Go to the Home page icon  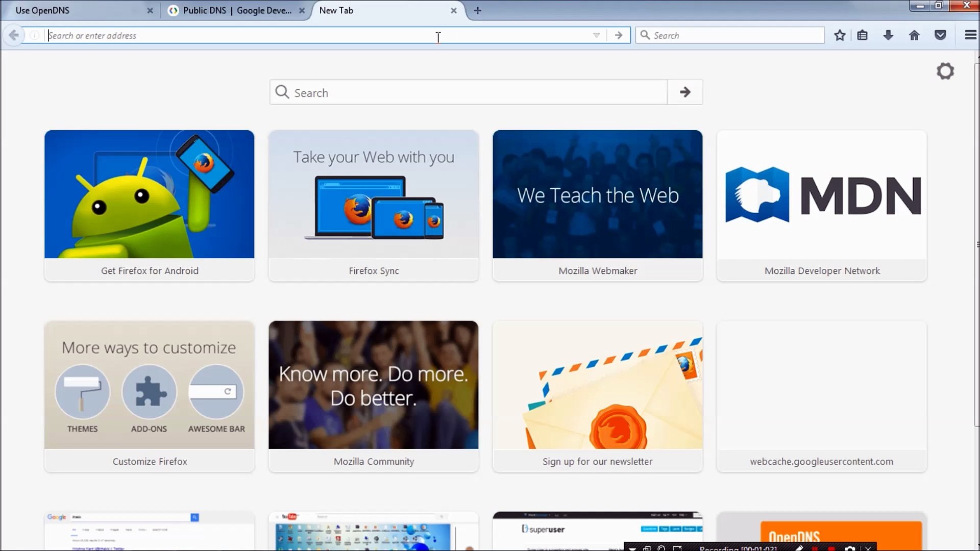pyautogui.click(x=914, y=35)
